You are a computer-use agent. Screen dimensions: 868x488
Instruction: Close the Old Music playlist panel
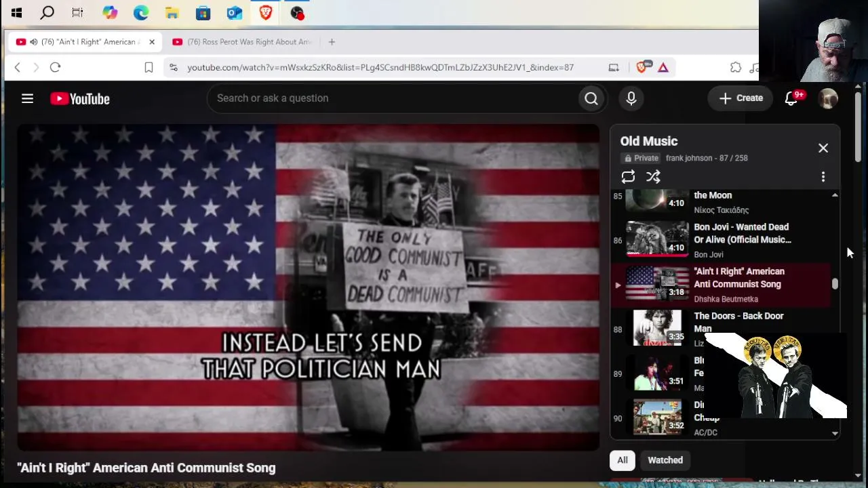coord(823,148)
